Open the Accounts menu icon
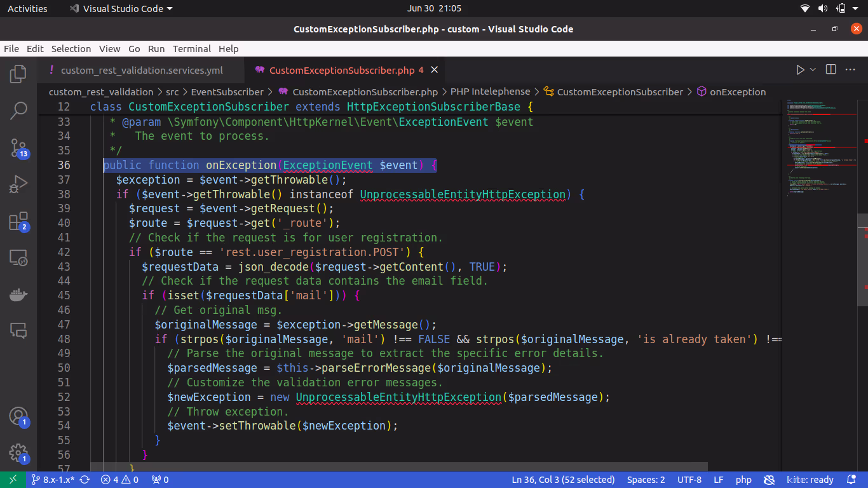Screen dimensions: 868x488 pyautogui.click(x=18, y=417)
